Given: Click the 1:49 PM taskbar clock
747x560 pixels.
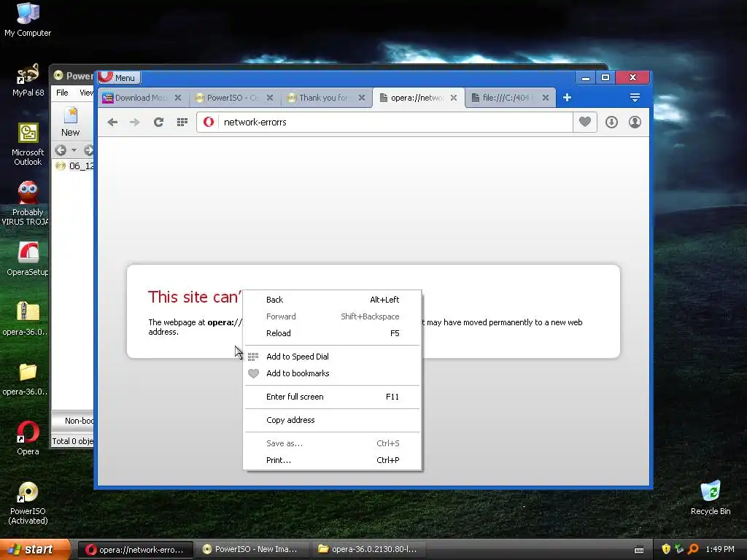Looking at the screenshot, I should tap(720, 549).
